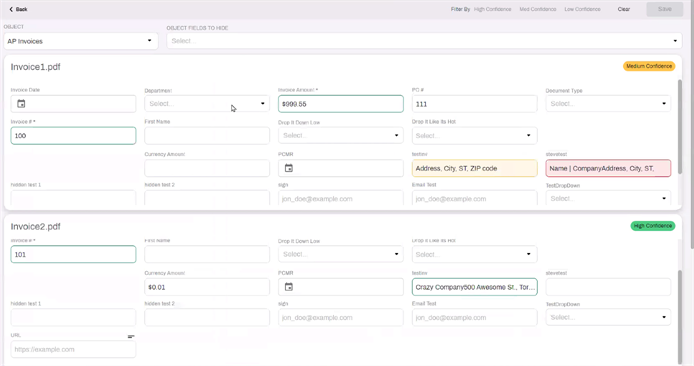Clear the confidence filters
The height and width of the screenshot is (366, 694).
tap(624, 9)
